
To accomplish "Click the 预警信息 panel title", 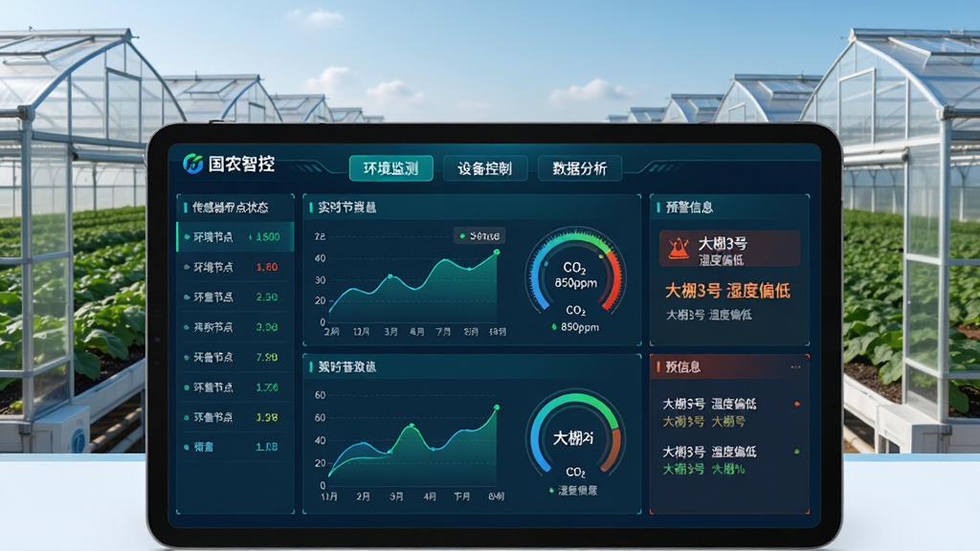I will (689, 208).
